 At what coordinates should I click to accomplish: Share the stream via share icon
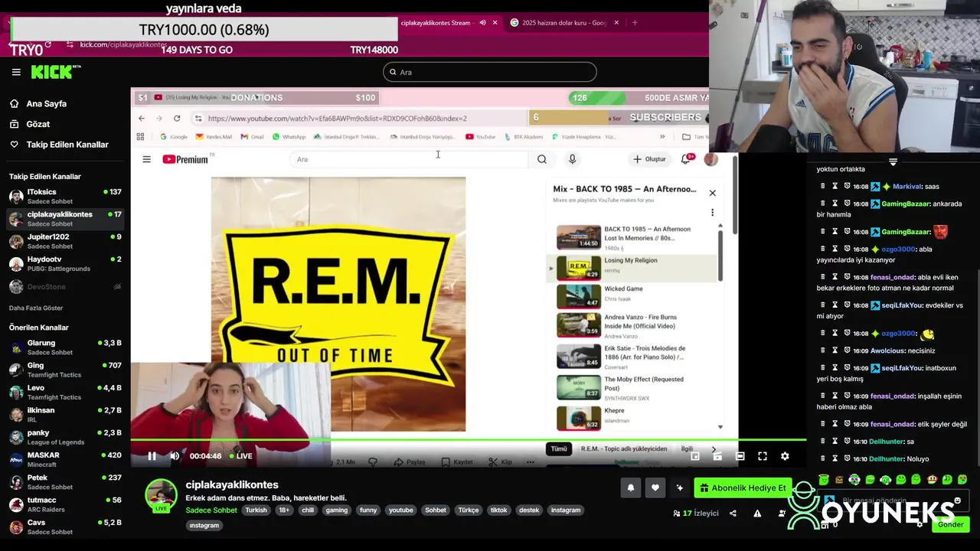[x=733, y=514]
